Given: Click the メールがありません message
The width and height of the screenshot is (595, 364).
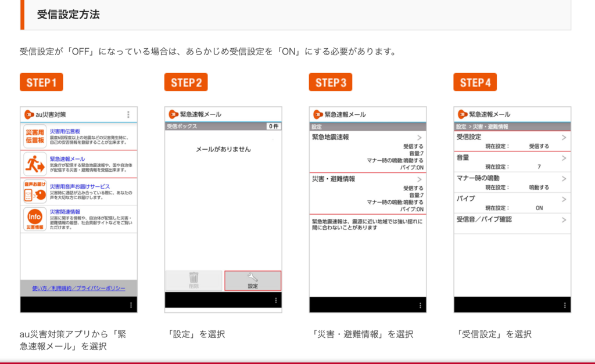Looking at the screenshot, I should (x=223, y=149).
